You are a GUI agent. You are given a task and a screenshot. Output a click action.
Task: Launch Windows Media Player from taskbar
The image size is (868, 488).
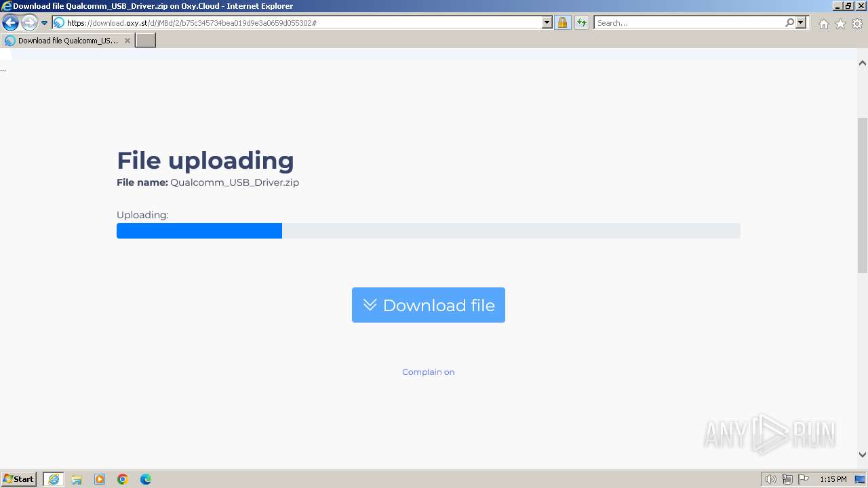click(x=100, y=479)
